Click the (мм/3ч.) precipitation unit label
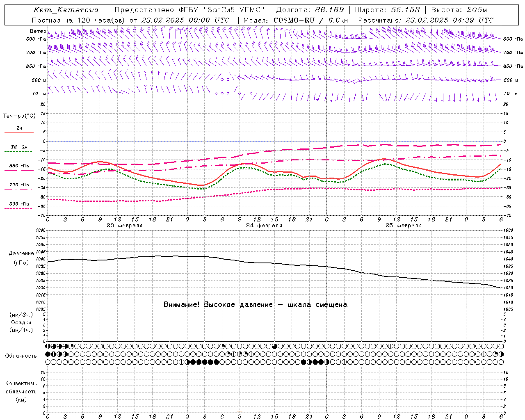The image size is (525, 420). coord(21,315)
